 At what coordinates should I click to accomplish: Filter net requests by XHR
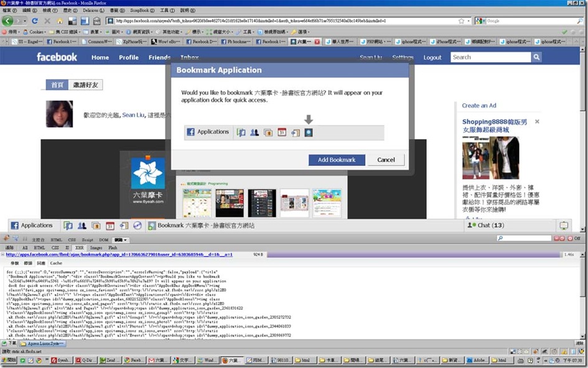tap(80, 247)
